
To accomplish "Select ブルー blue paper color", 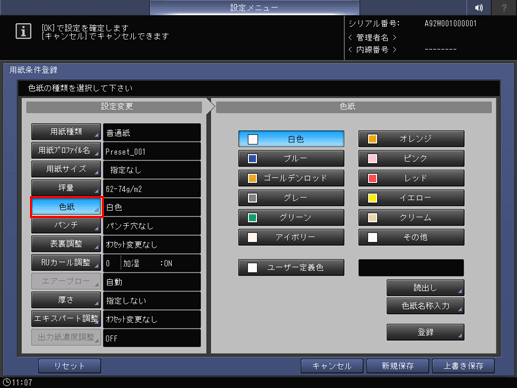I will tap(291, 158).
